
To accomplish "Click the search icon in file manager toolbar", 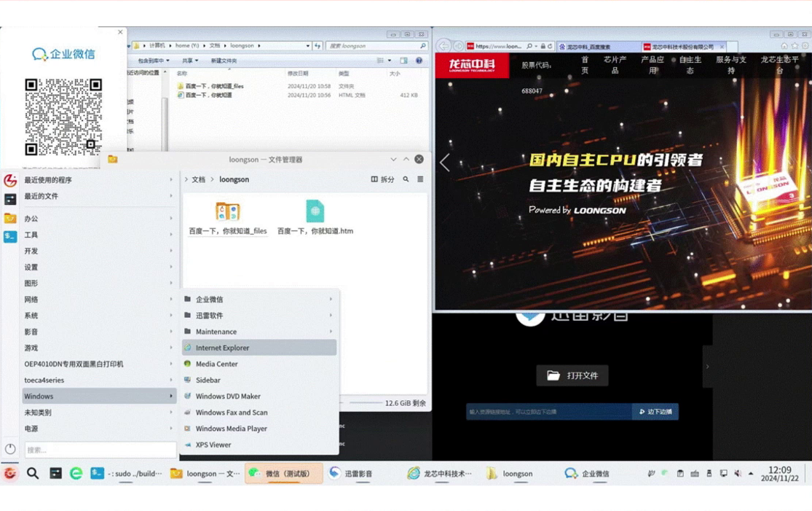I will tap(406, 179).
